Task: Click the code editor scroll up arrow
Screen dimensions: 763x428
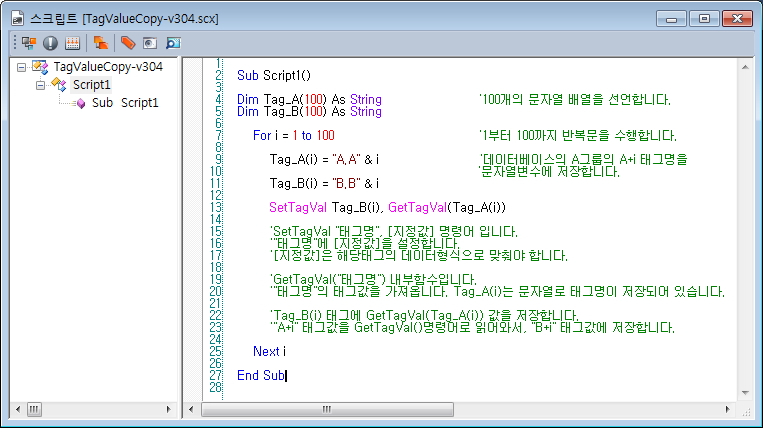Action: [745, 67]
